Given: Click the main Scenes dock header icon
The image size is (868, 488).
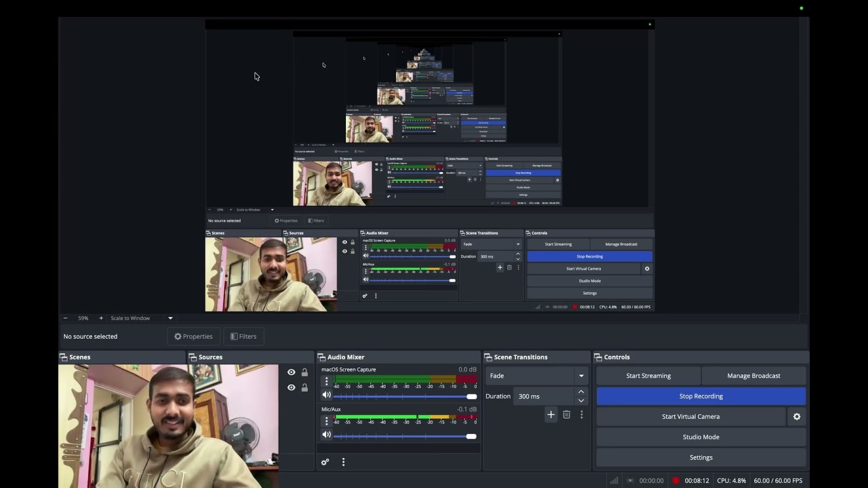Looking at the screenshot, I should [x=64, y=357].
